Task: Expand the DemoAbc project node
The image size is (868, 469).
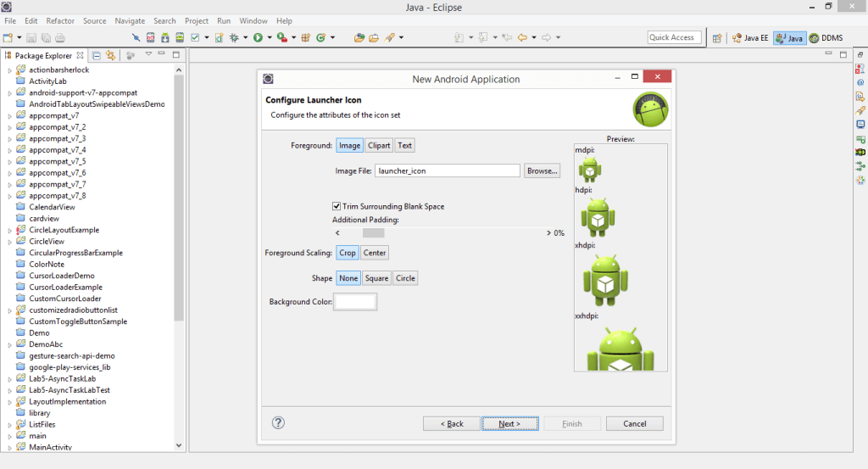Action: 9,345
